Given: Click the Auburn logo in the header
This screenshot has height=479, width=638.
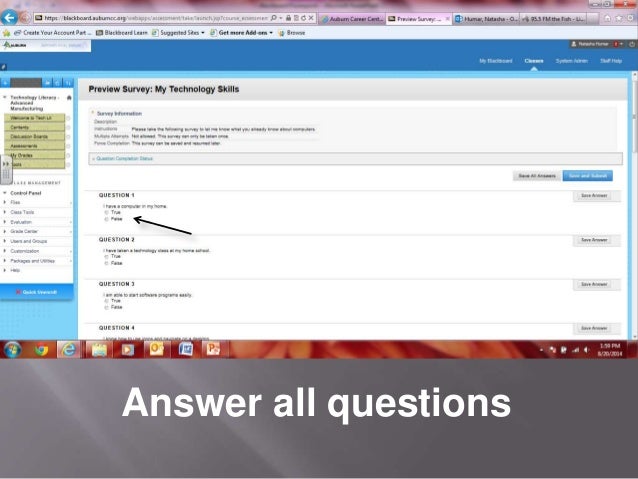Looking at the screenshot, I should [15, 45].
